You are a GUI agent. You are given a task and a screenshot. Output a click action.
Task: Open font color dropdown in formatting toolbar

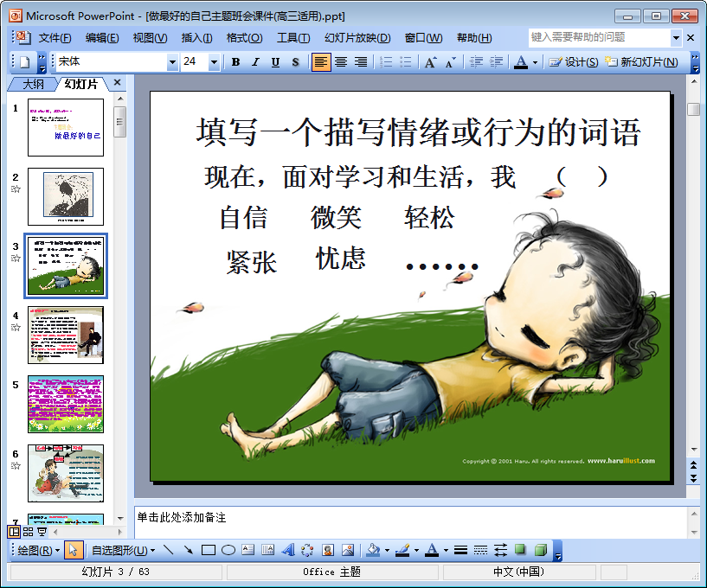(x=535, y=62)
